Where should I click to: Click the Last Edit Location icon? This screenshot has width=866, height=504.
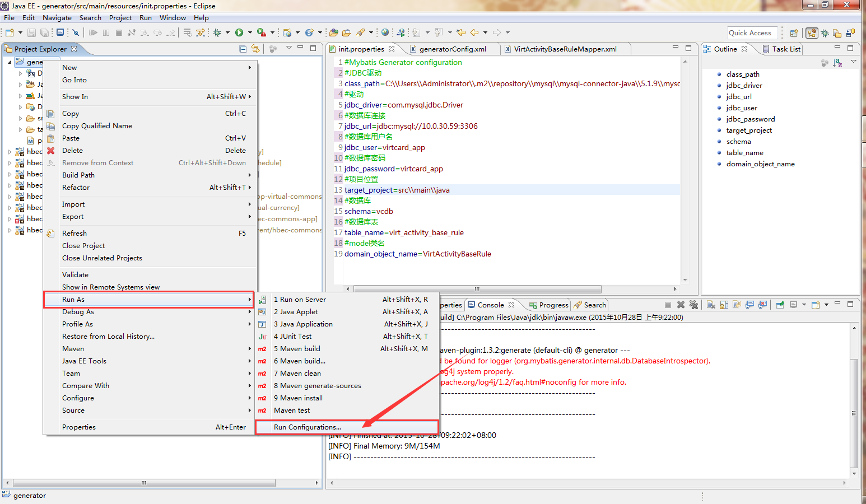point(461,32)
